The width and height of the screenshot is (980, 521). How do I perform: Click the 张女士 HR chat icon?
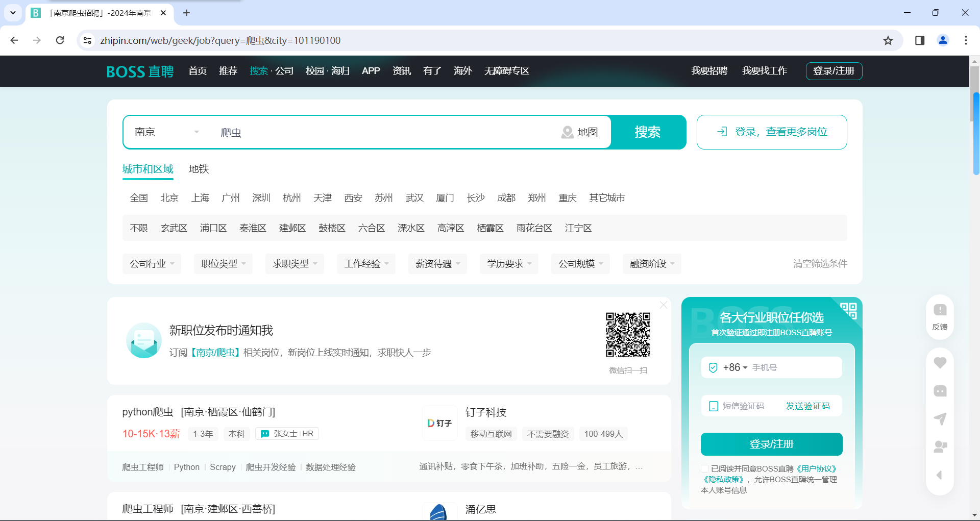pyautogui.click(x=265, y=434)
